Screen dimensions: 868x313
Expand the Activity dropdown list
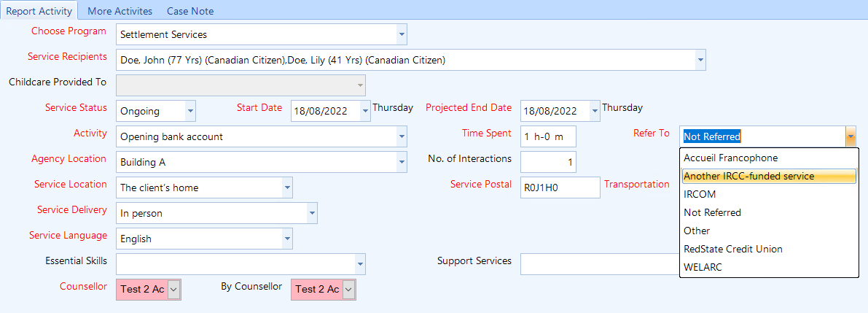coord(401,136)
